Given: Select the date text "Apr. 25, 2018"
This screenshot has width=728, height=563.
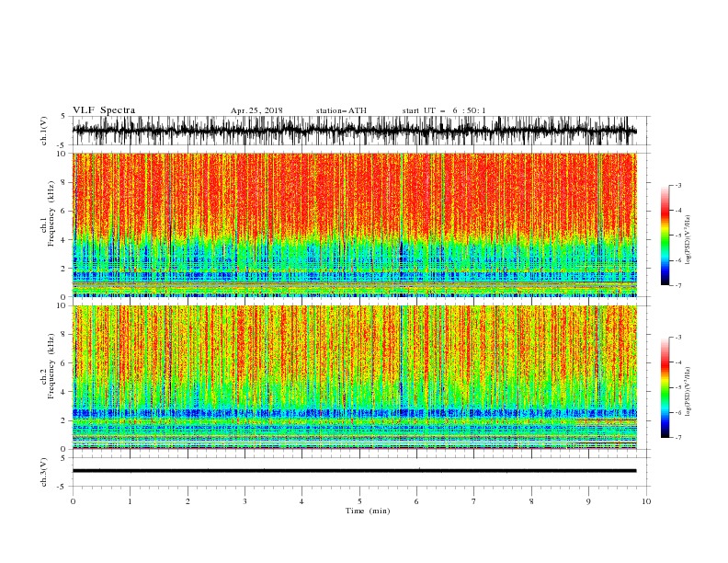Looking at the screenshot, I should click(x=256, y=110).
